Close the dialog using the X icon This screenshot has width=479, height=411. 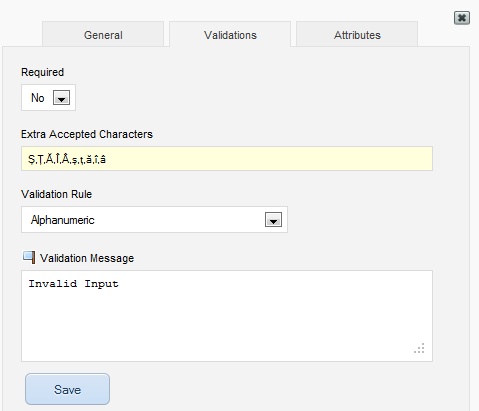point(462,18)
